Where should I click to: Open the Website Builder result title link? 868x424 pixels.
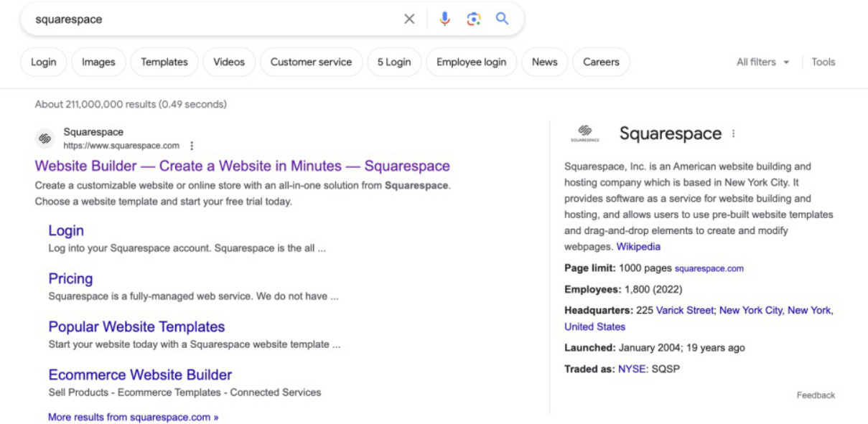pos(242,166)
